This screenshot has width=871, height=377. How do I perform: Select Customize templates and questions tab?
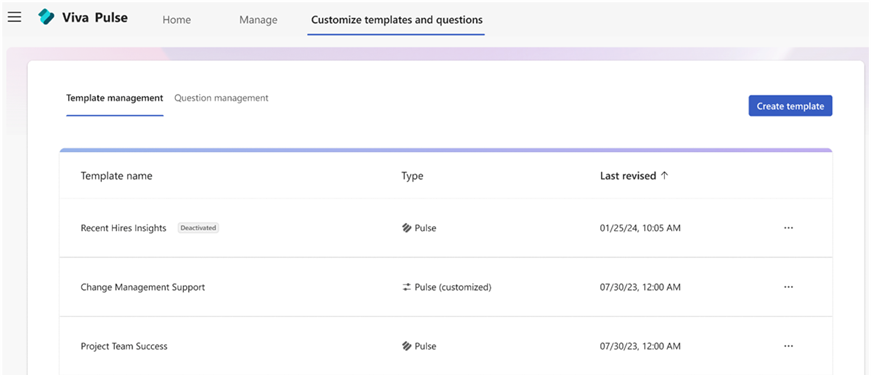coord(397,20)
